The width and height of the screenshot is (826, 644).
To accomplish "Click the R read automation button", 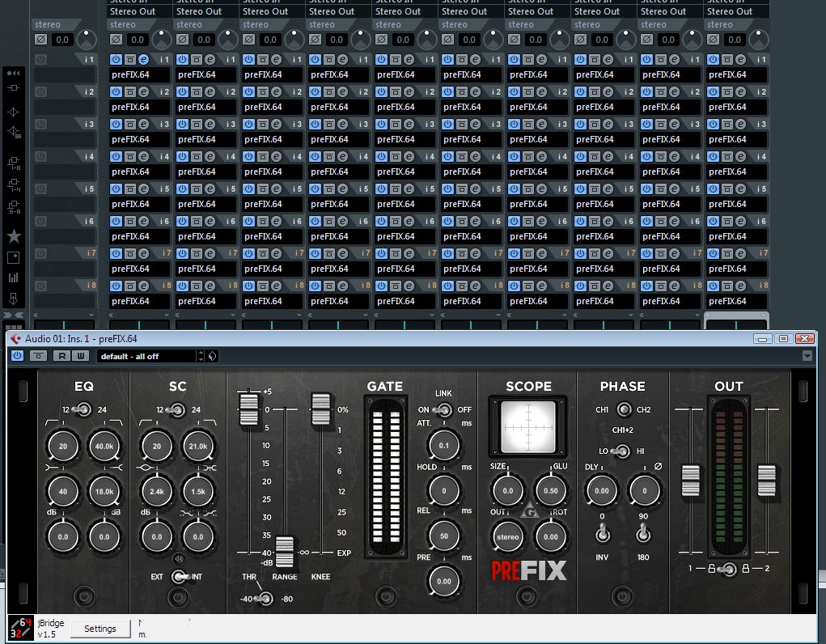I will (x=62, y=356).
